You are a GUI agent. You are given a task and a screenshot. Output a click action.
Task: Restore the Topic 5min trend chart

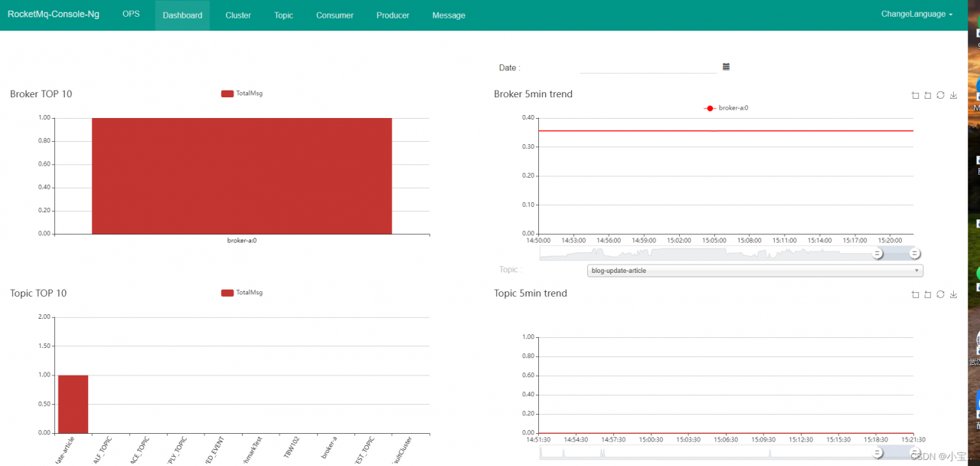pos(940,294)
